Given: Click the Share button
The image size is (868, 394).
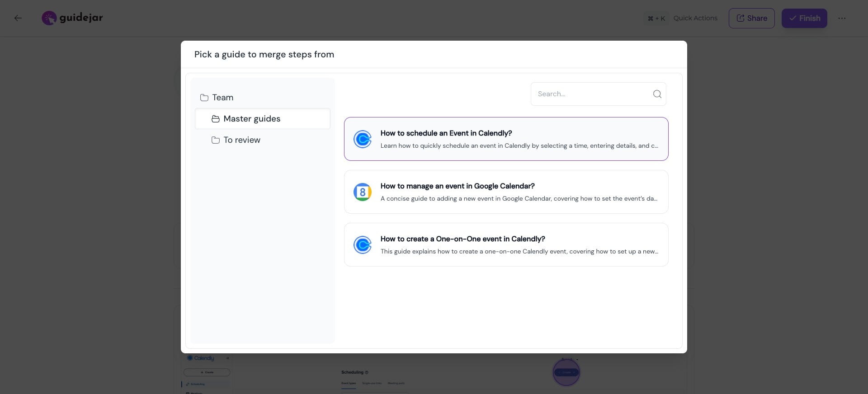Looking at the screenshot, I should [x=751, y=18].
